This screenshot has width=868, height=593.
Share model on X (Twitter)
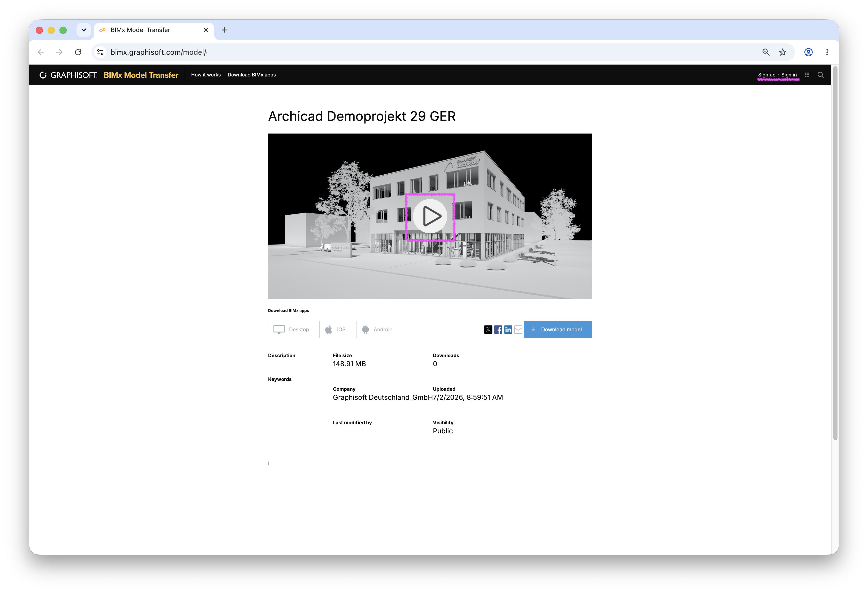[488, 330]
